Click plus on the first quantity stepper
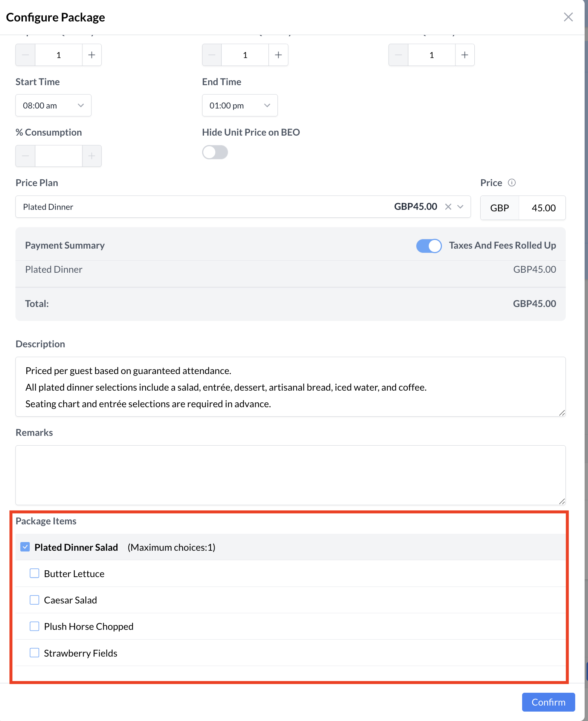Image resolution: width=588 pixels, height=721 pixels. (91, 55)
